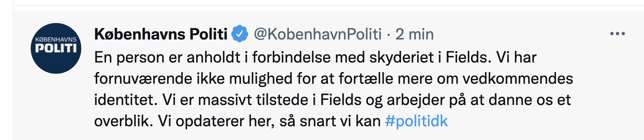The height and width of the screenshot is (140, 644).
Task: Click the word "vedkommendes" in the tweet
Action: tap(518, 79)
